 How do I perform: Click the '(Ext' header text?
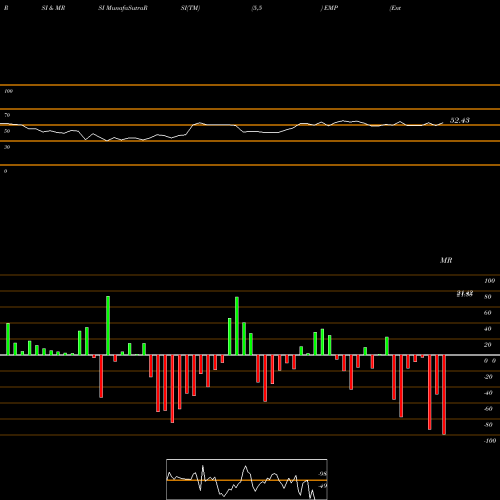point(395,8)
